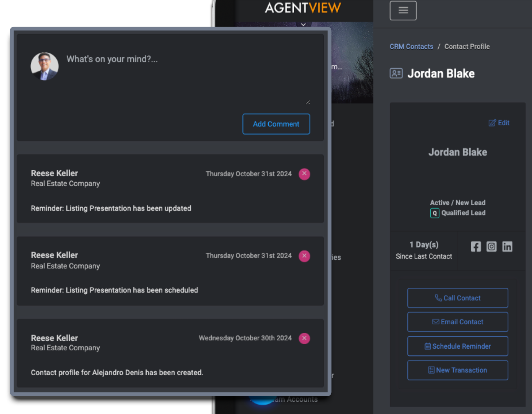Click the LinkedIn icon

pyautogui.click(x=507, y=247)
